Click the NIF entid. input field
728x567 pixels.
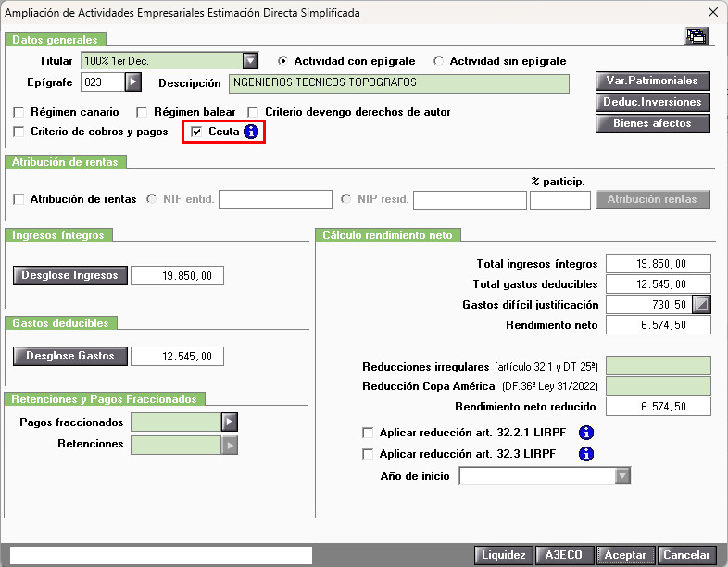tap(275, 200)
